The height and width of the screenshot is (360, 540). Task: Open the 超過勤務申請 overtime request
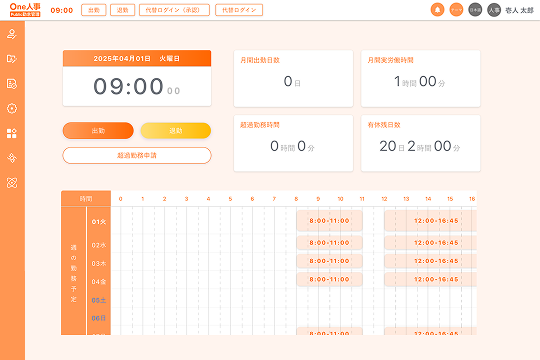[137, 155]
